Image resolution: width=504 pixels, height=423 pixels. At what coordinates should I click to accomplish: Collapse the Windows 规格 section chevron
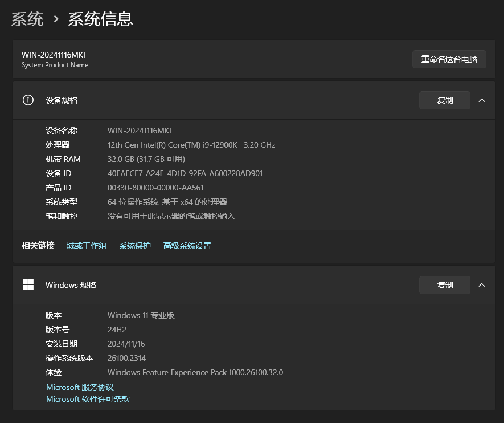pos(481,285)
